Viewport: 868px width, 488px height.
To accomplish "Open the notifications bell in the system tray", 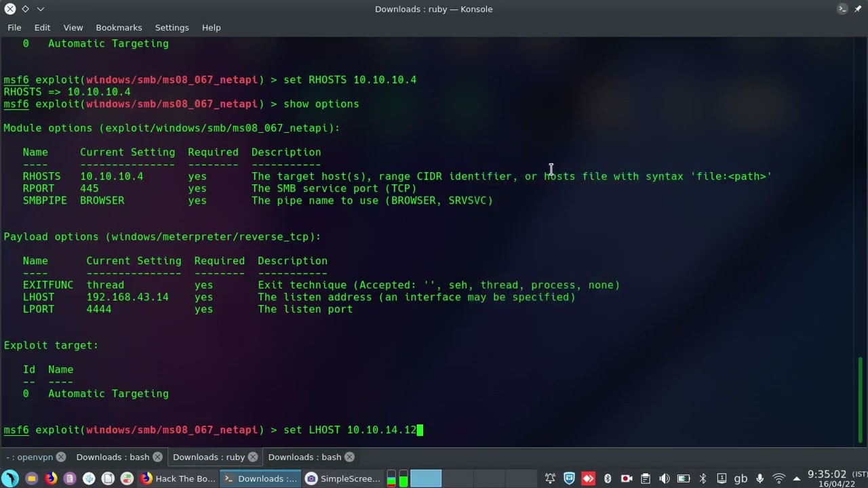I will [551, 479].
